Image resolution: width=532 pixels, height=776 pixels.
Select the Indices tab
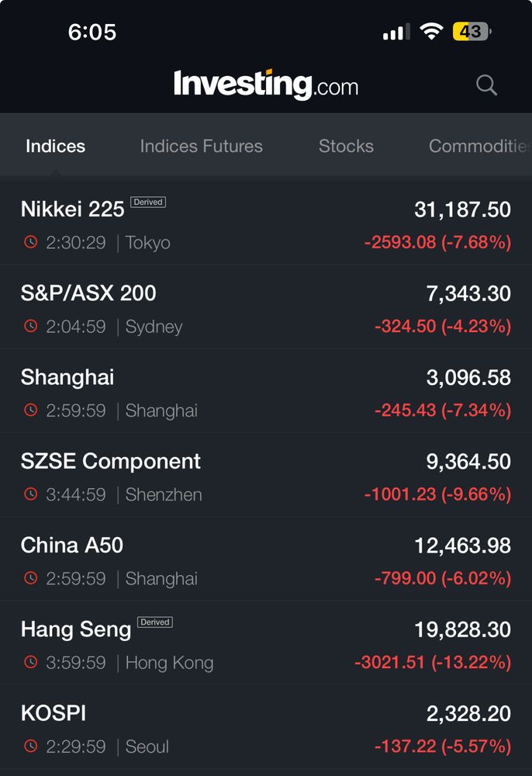click(x=55, y=146)
